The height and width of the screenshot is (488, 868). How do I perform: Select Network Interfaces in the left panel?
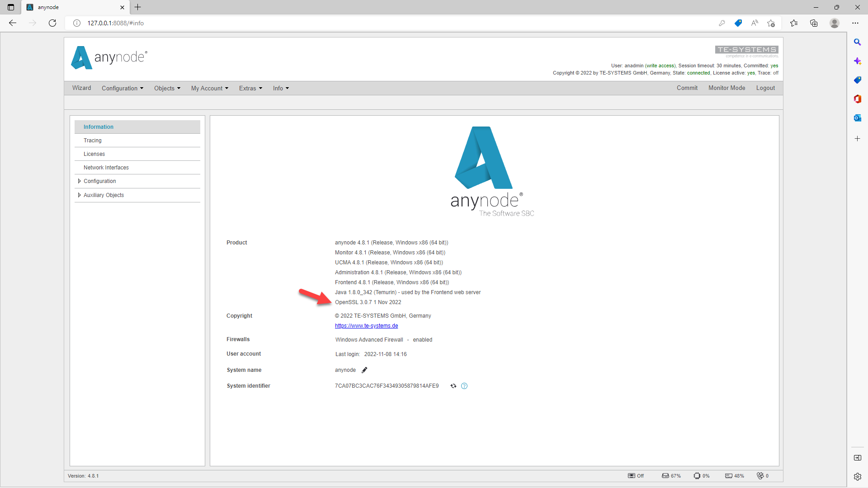(x=137, y=168)
